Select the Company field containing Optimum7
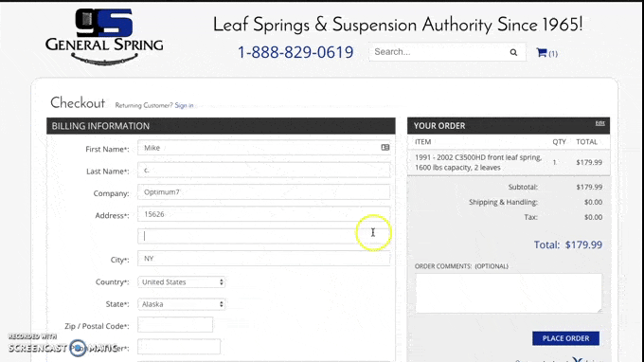This screenshot has height=362, width=644. (263, 191)
